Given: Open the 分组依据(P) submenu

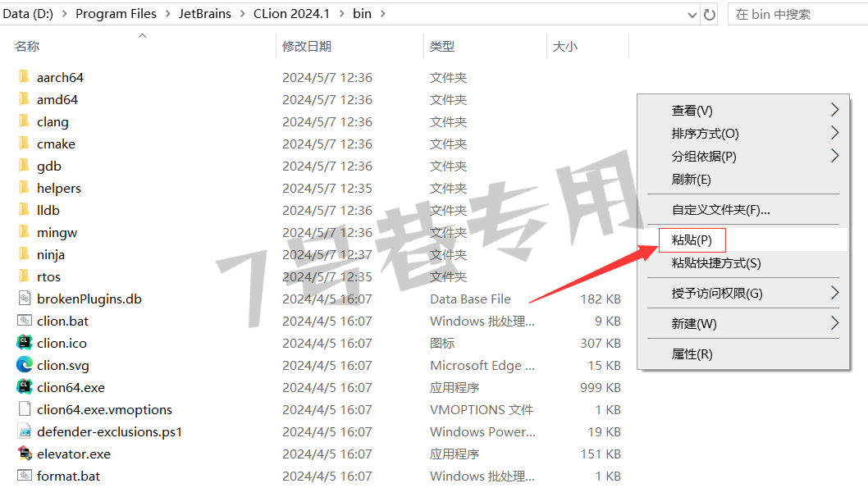Looking at the screenshot, I should click(743, 157).
